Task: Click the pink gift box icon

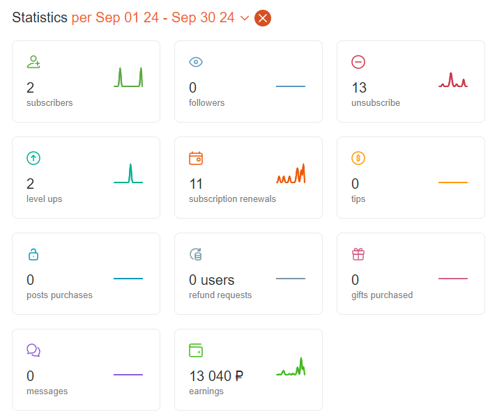Action: [358, 254]
